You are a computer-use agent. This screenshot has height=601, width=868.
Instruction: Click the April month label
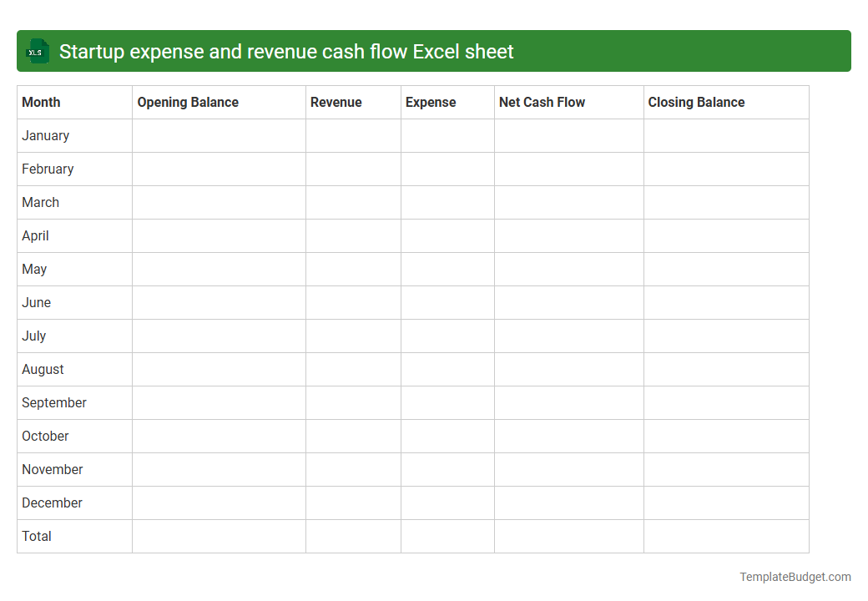click(35, 235)
